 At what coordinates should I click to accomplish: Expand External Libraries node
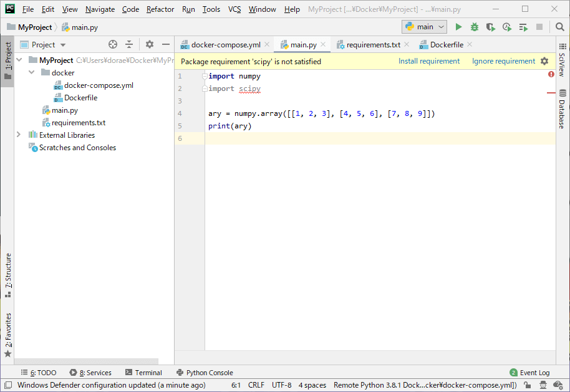(x=19, y=135)
